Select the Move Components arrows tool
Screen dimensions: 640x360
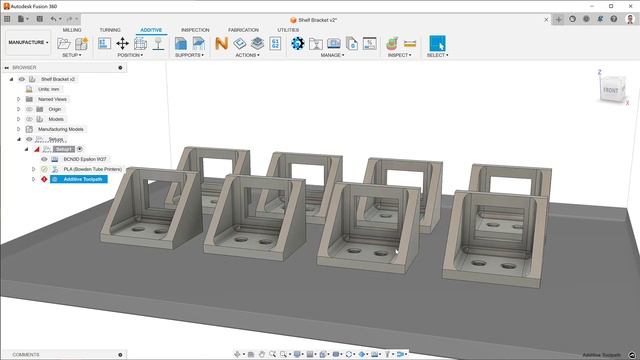tap(122, 43)
